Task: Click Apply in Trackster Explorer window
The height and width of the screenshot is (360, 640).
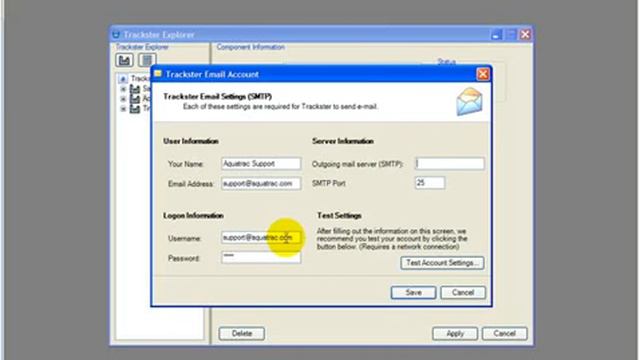Action: point(455,333)
